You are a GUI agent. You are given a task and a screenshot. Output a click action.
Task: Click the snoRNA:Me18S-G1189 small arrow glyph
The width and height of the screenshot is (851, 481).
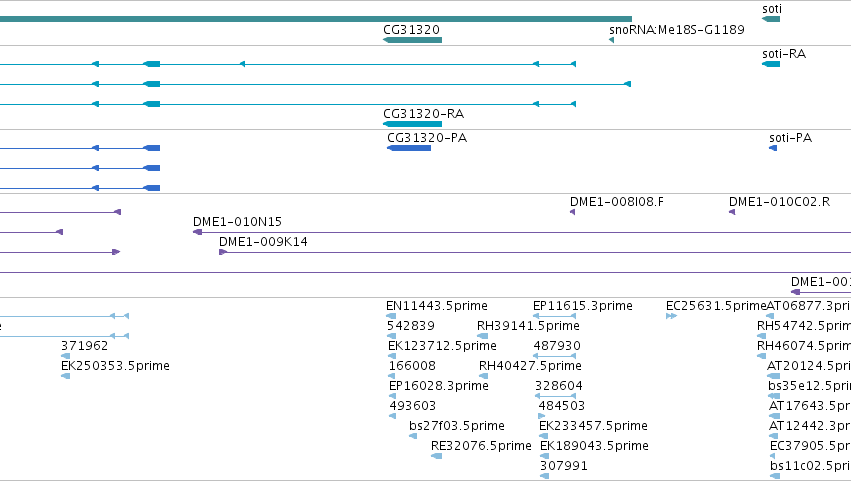click(612, 40)
